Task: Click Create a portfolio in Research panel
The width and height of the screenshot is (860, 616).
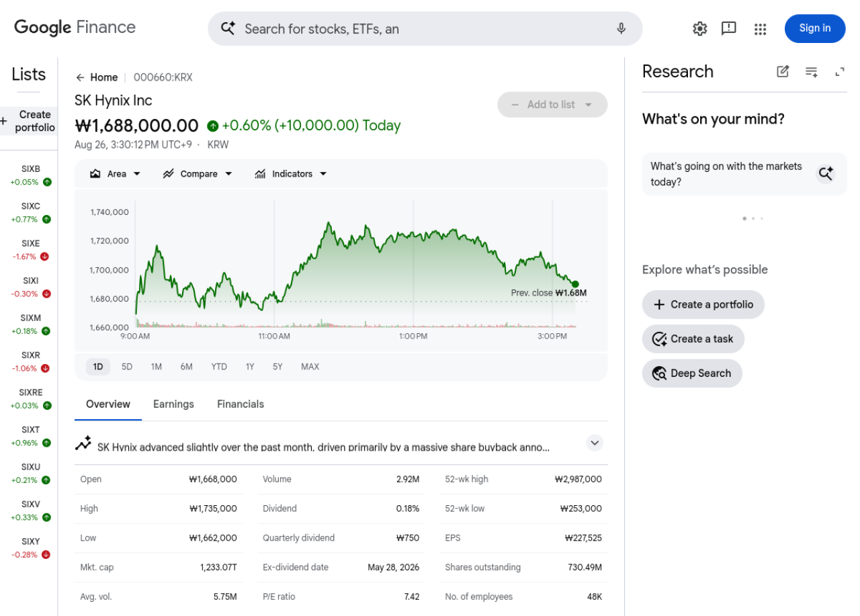Action: click(703, 304)
